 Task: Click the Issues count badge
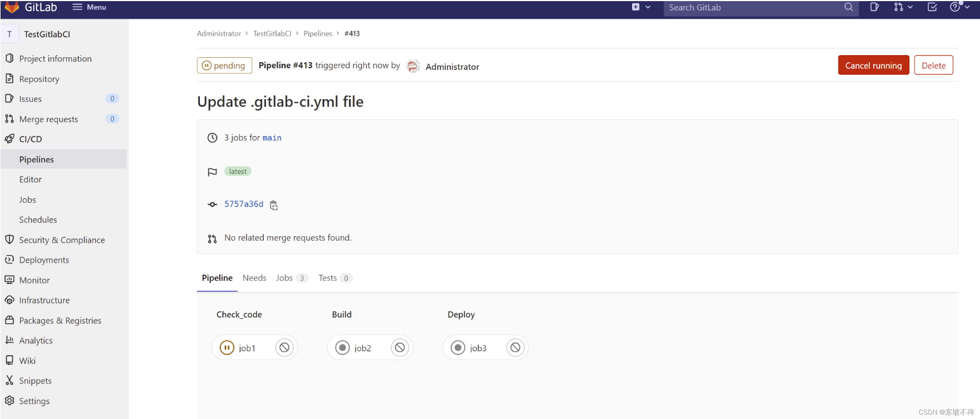(112, 99)
